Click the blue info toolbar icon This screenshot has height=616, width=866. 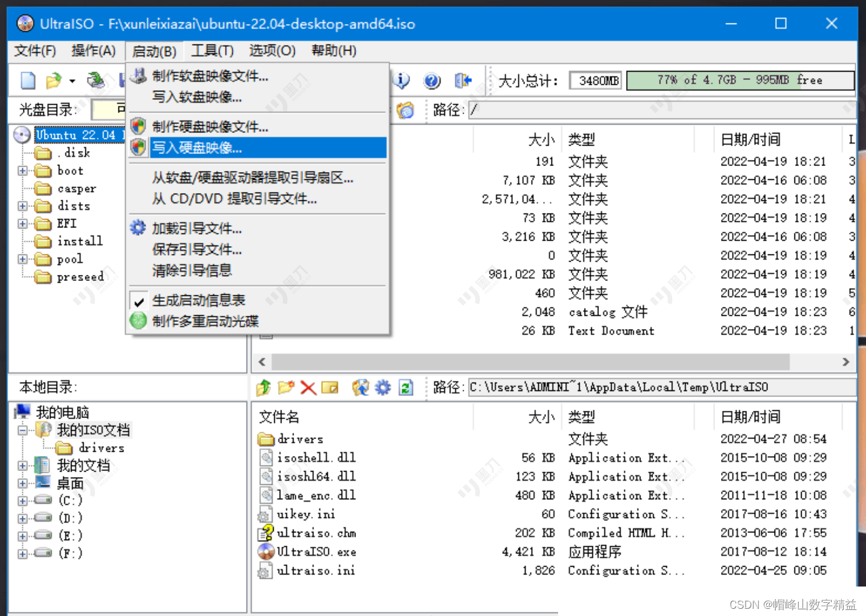[402, 80]
